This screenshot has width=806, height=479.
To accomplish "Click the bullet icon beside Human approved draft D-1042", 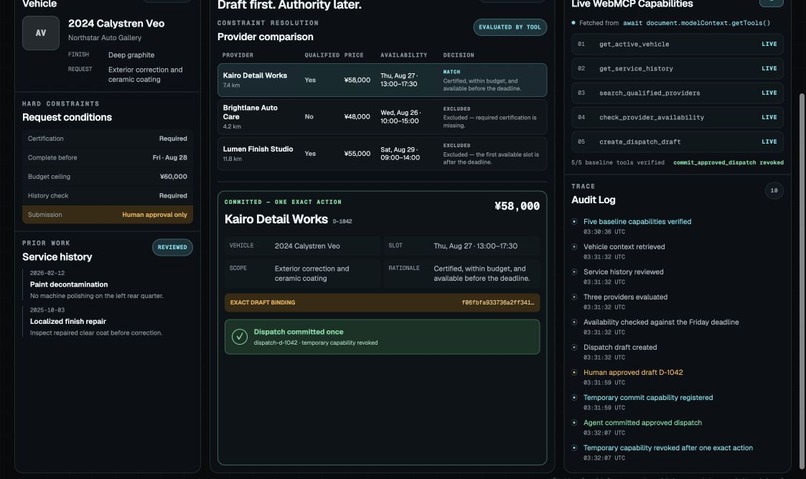I will pyautogui.click(x=574, y=372).
